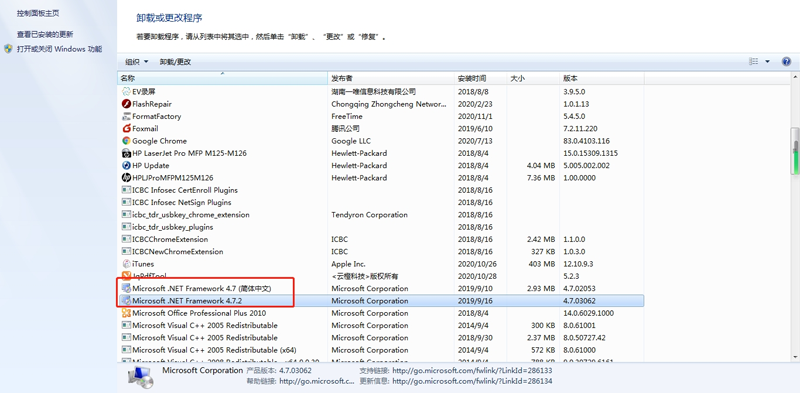Click icon of Visual C++ 2005 version 8.0.61001
This screenshot has height=393, width=800.
tap(127, 325)
